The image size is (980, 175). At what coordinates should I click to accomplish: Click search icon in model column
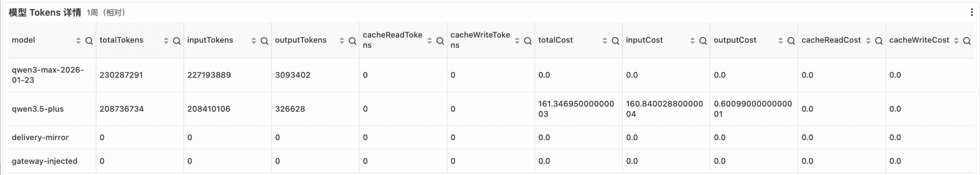(89, 41)
